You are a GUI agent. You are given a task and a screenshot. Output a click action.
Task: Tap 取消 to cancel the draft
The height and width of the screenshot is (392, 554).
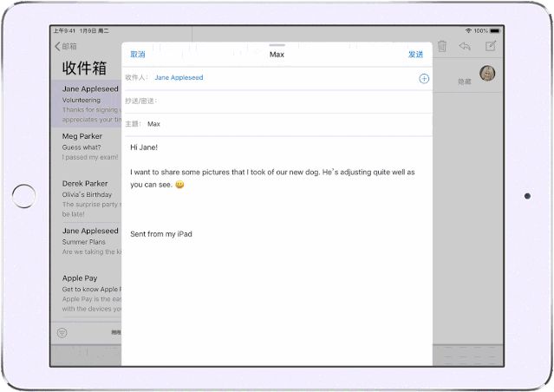[x=138, y=55]
